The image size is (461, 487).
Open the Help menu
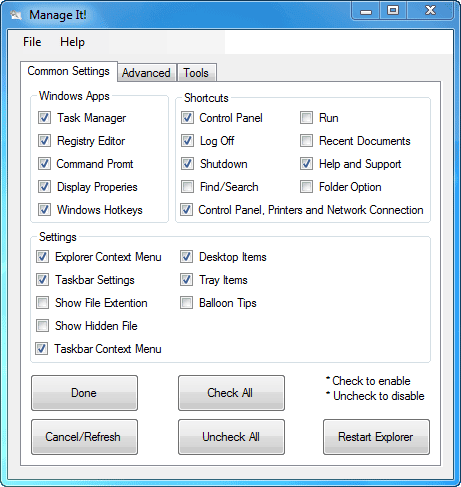point(72,42)
